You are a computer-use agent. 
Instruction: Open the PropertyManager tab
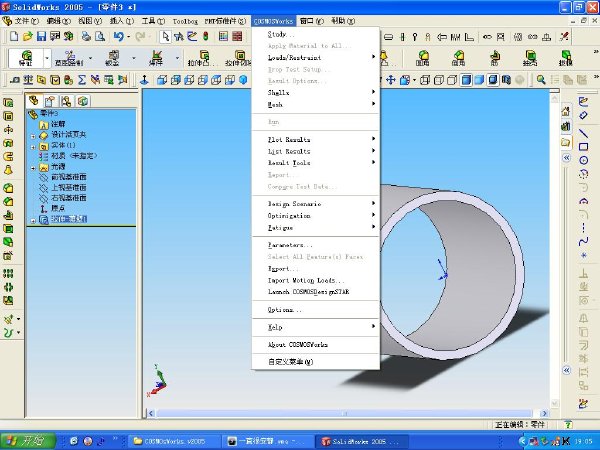click(50, 101)
